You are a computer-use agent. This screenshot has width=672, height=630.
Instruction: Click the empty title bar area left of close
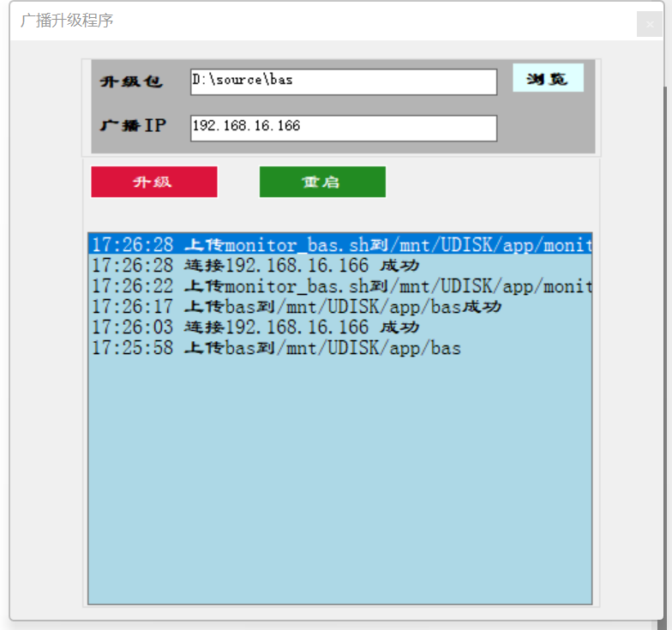[386, 21]
